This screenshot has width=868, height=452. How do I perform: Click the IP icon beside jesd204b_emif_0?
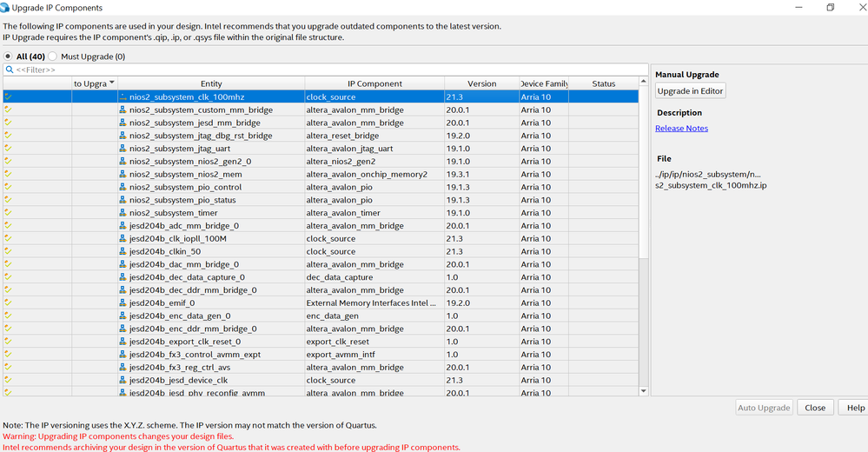point(123,303)
